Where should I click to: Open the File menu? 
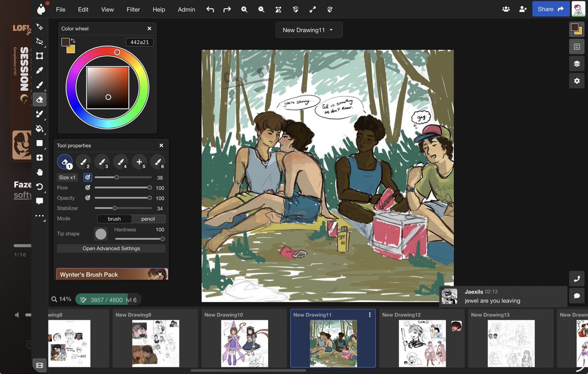pos(60,9)
